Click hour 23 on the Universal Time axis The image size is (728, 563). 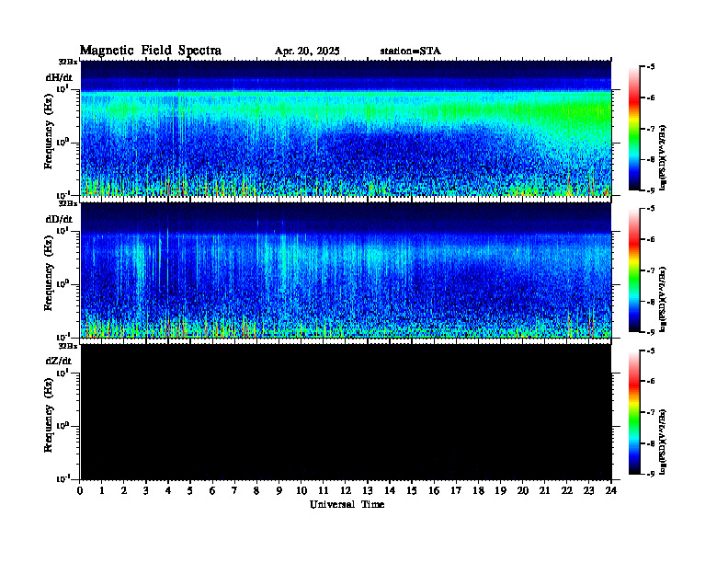(588, 490)
